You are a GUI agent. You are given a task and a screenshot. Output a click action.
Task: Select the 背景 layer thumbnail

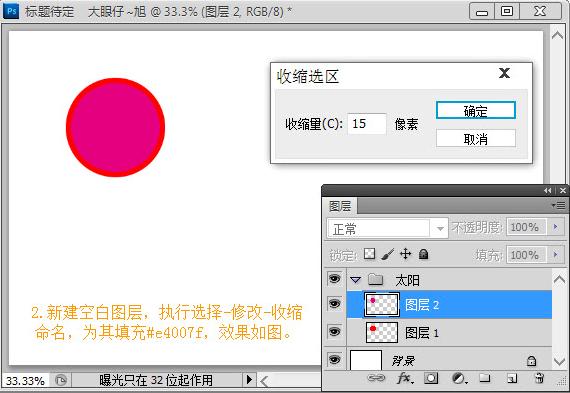(x=366, y=360)
